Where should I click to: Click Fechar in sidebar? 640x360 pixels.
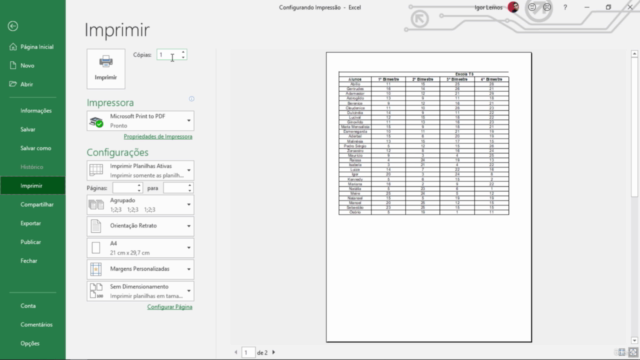point(33,261)
